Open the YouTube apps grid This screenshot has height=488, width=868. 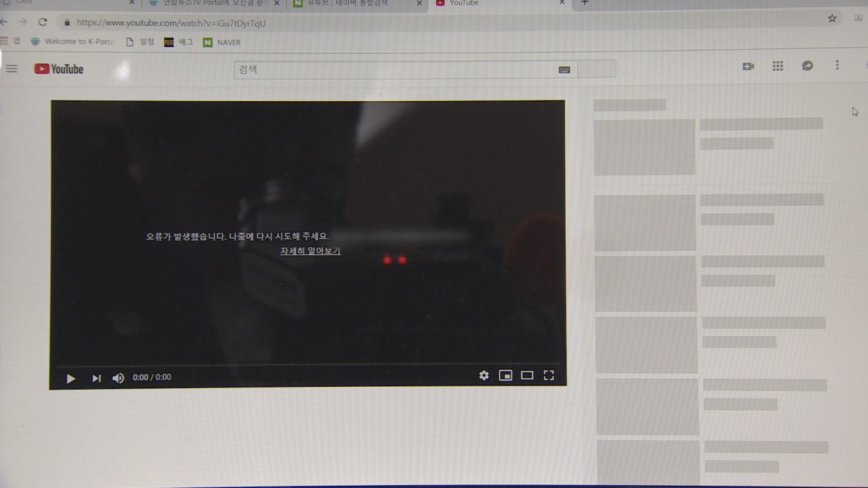pos(778,67)
